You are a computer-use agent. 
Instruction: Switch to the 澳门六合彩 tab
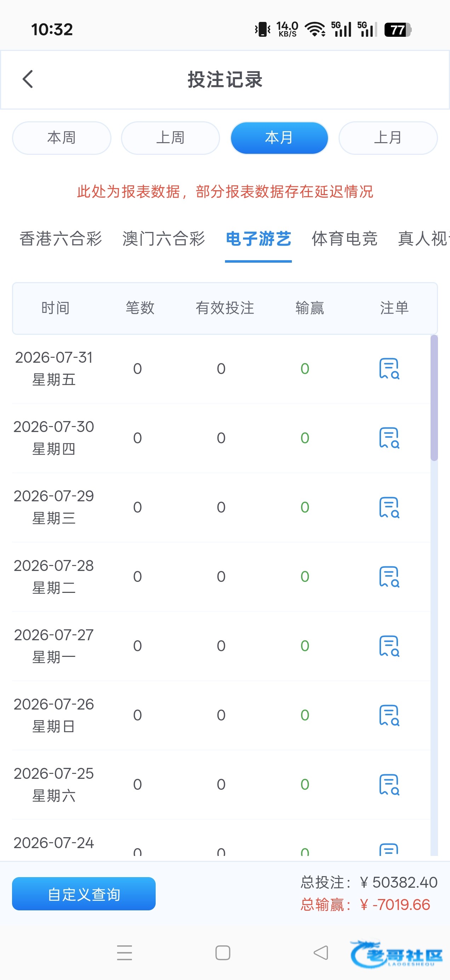tap(164, 239)
